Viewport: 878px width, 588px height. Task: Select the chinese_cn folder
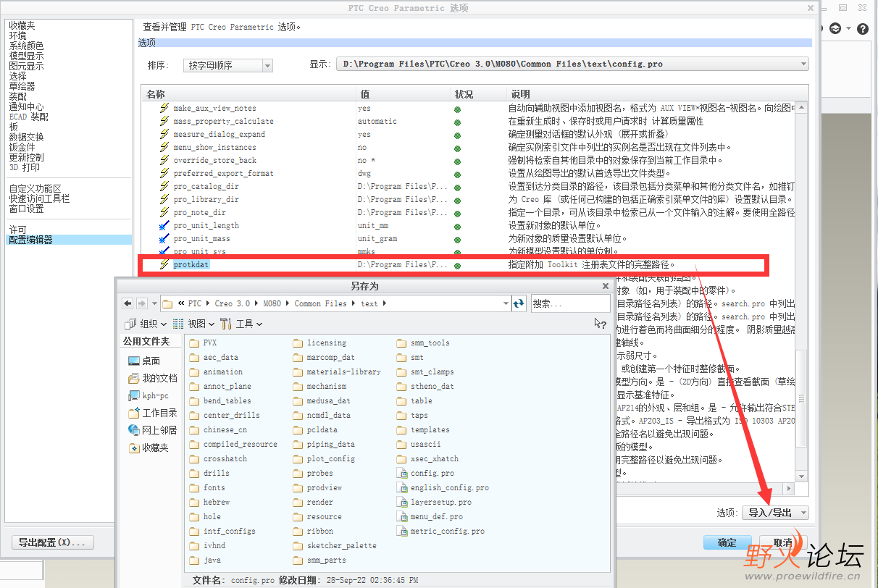[x=218, y=429]
